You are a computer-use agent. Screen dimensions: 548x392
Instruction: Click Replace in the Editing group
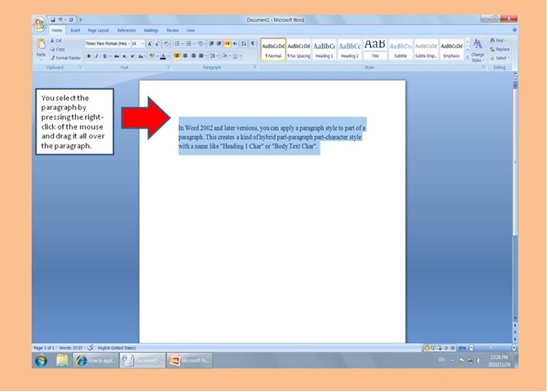pyautogui.click(x=501, y=49)
